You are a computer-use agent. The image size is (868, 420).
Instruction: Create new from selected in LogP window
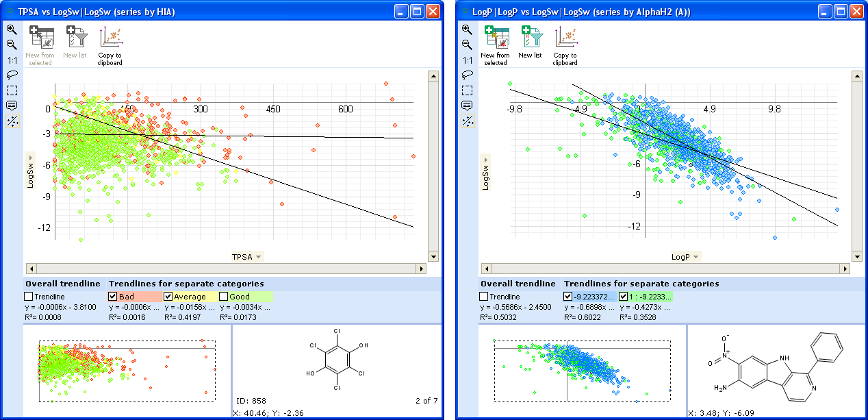[x=496, y=45]
